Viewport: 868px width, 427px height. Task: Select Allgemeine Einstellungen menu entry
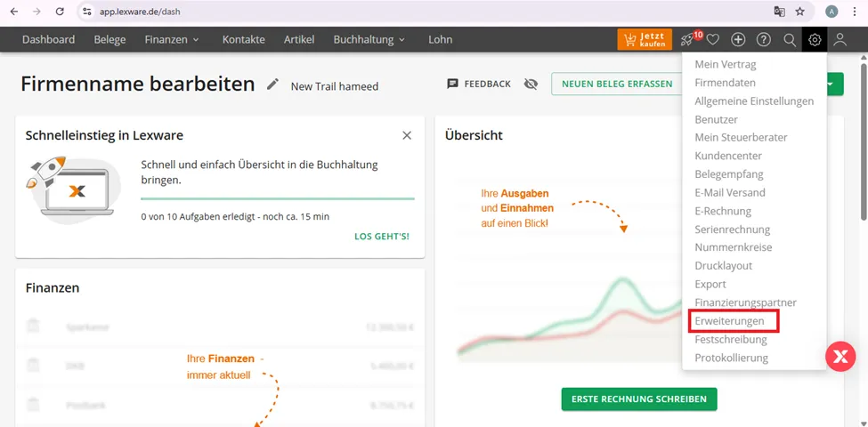tap(754, 101)
